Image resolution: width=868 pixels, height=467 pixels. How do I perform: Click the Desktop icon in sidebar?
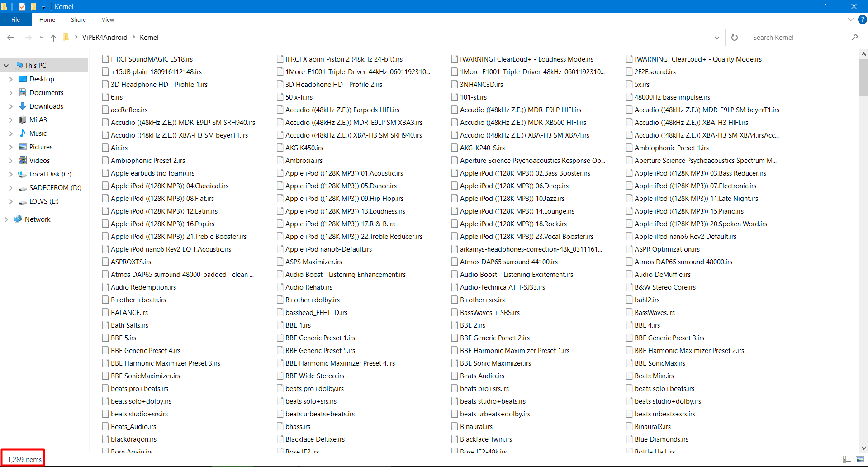[x=23, y=79]
